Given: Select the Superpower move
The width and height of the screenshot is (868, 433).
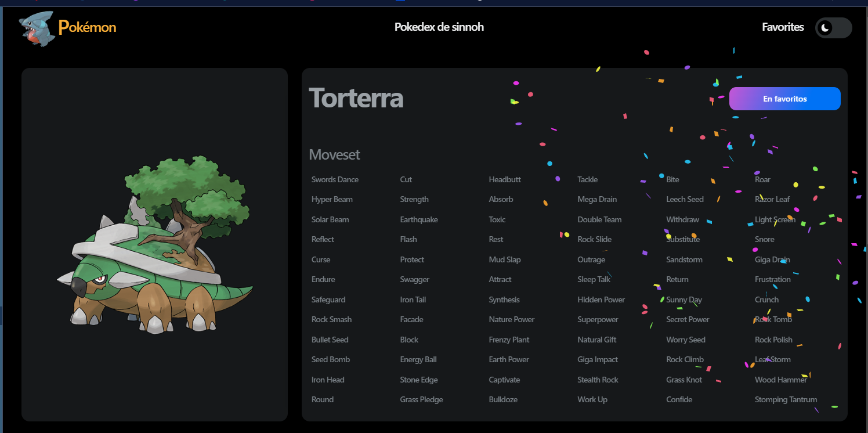Looking at the screenshot, I should tap(598, 319).
